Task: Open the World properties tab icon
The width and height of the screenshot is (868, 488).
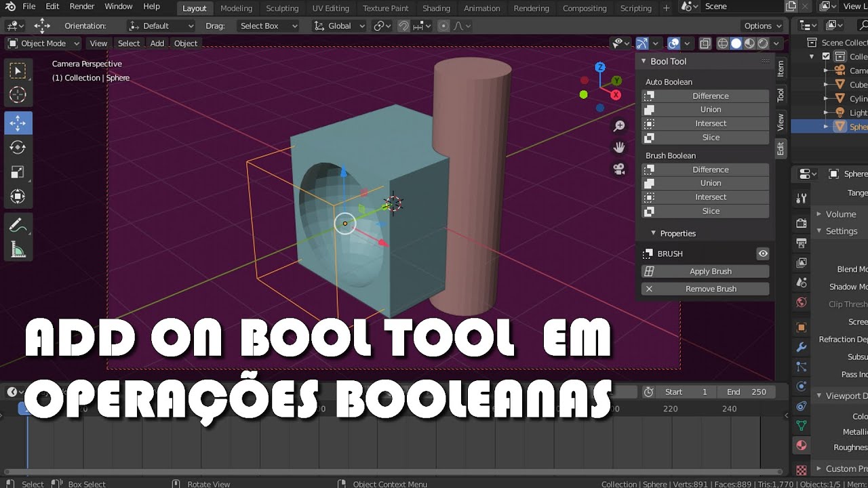Action: 802,302
